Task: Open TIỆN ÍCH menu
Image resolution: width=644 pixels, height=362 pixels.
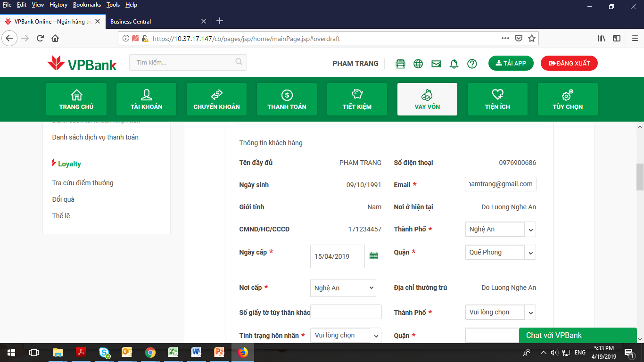Action: (497, 99)
